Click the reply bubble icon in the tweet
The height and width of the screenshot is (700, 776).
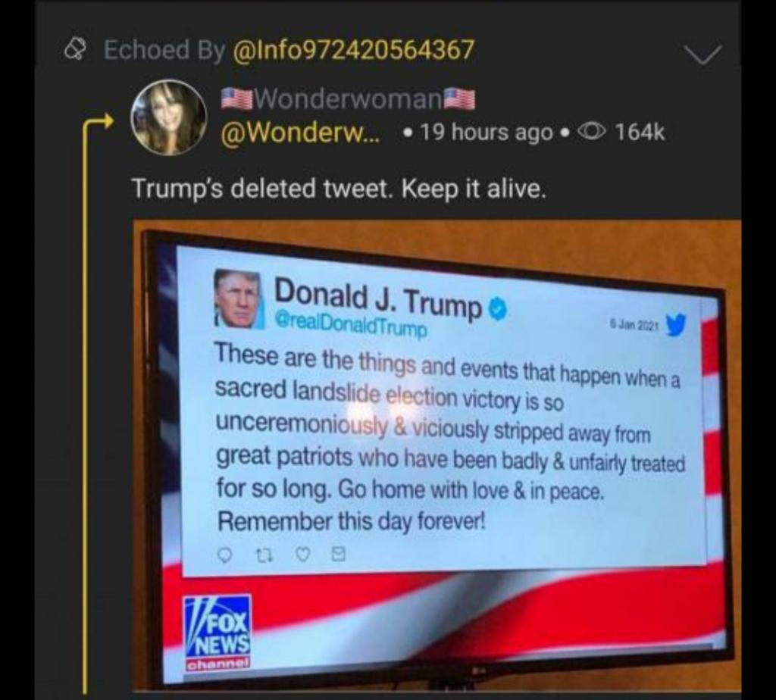pos(226,555)
